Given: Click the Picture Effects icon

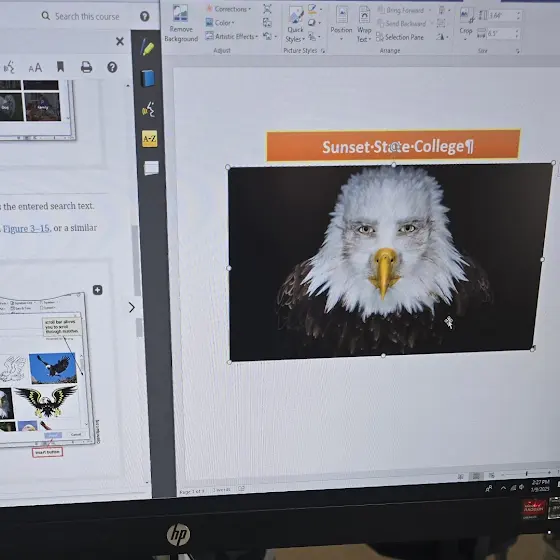Looking at the screenshot, I should coord(312,23).
